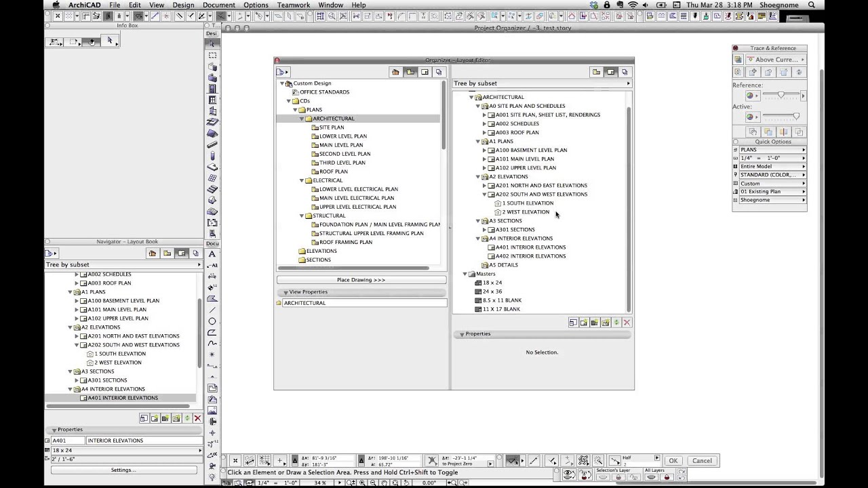Viewport: 868px width, 488px height.
Task: Select OFFICE STANDARDS in the Organizer's left tree
Action: [x=325, y=92]
